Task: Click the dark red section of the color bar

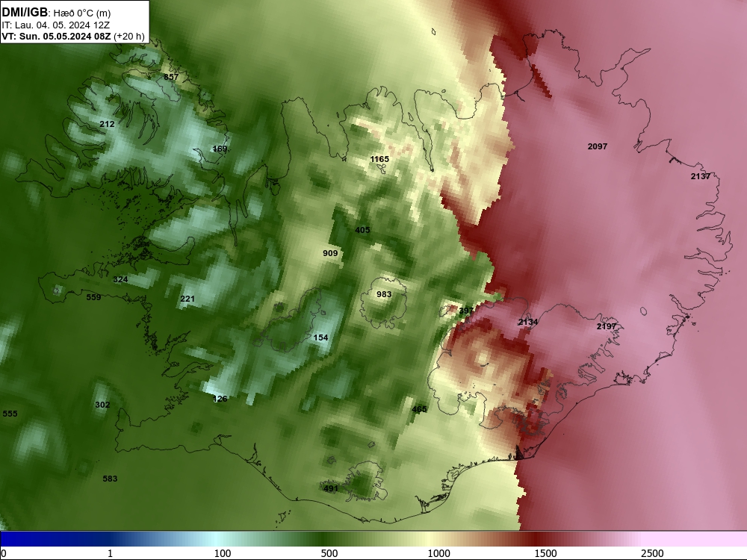Action: click(x=533, y=539)
